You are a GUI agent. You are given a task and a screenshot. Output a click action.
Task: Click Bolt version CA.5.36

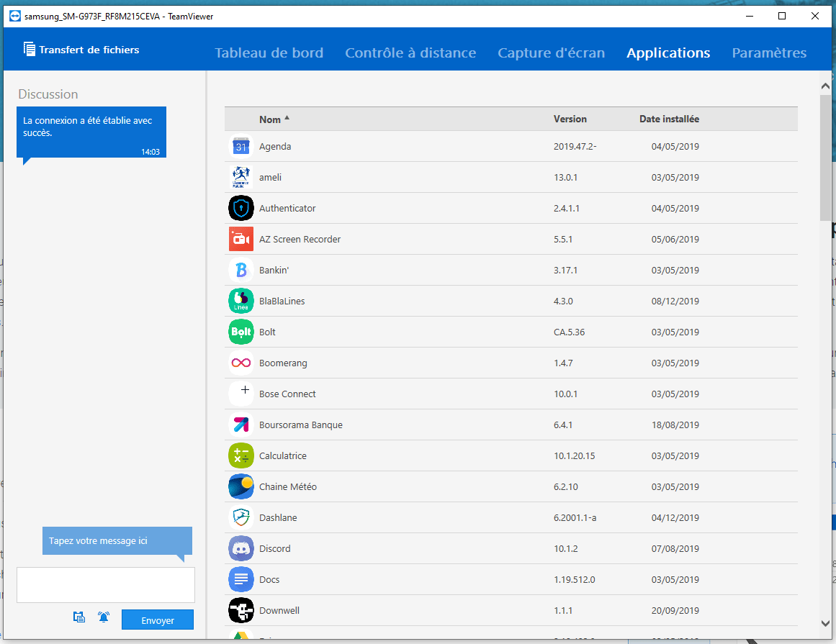pyautogui.click(x=569, y=332)
